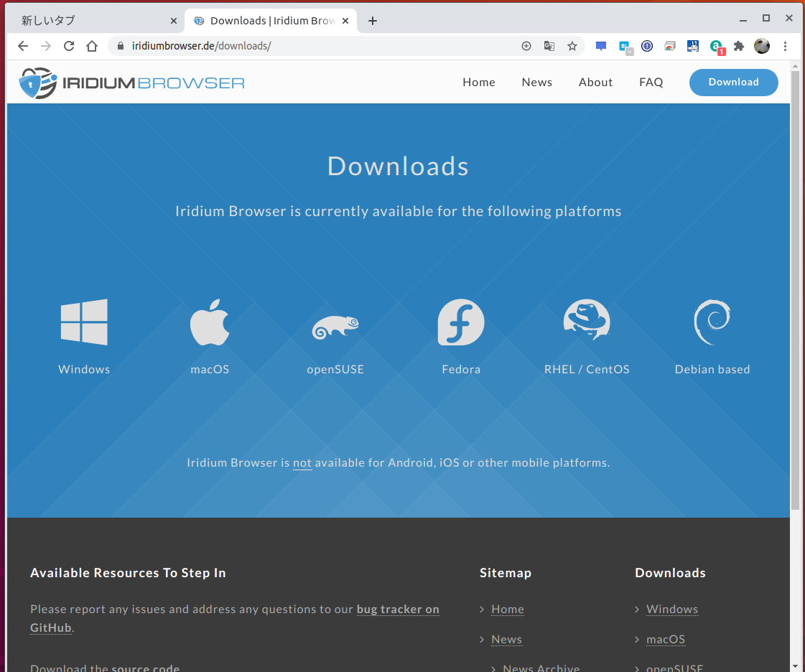The image size is (805, 672).
Task: Select FAQ in the navigation bar
Action: [x=651, y=82]
